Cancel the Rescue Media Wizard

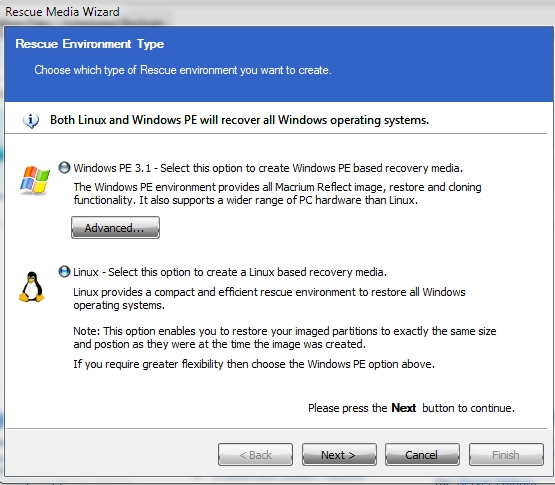click(x=422, y=455)
